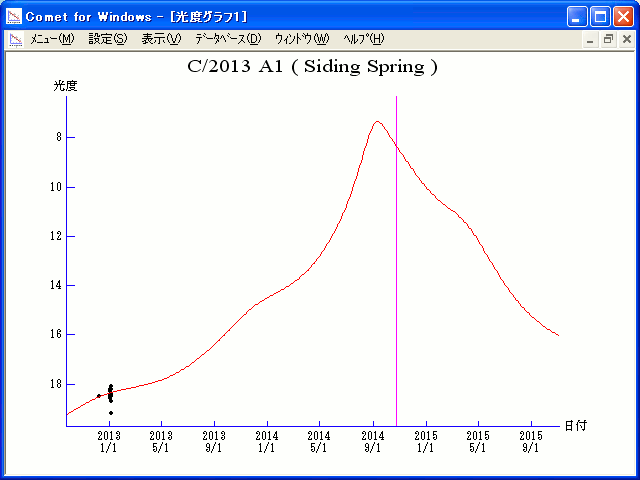Click the leftmost isolated black observation dot
The image size is (640, 480).
click(99, 396)
